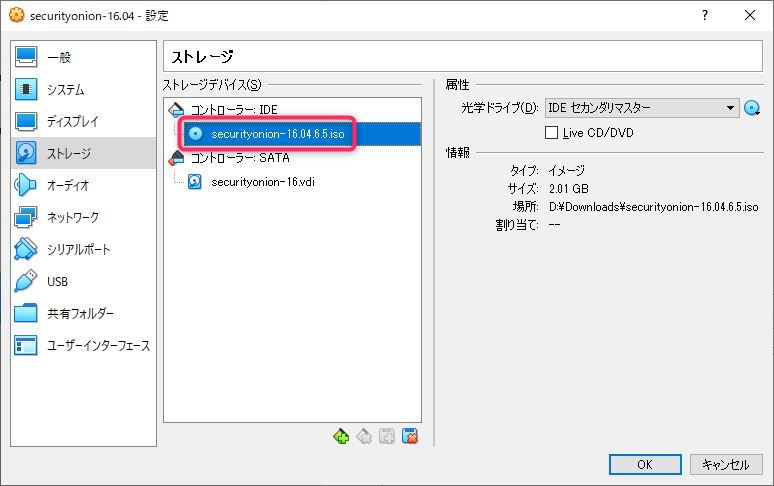
Task: Click the optical disc icon beside the iso
Action: coord(195,134)
